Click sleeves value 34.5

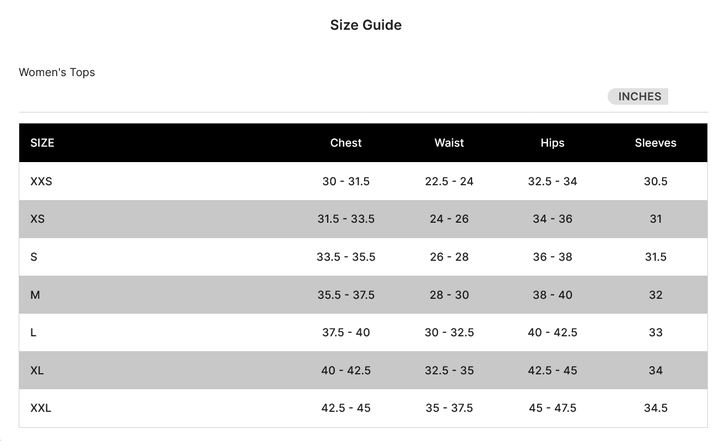pos(655,408)
